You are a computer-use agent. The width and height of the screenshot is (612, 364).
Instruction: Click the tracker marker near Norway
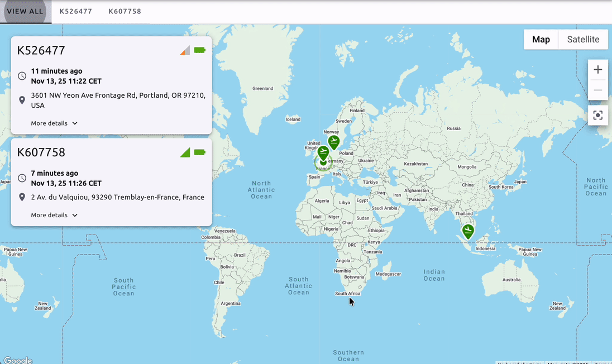click(x=333, y=142)
